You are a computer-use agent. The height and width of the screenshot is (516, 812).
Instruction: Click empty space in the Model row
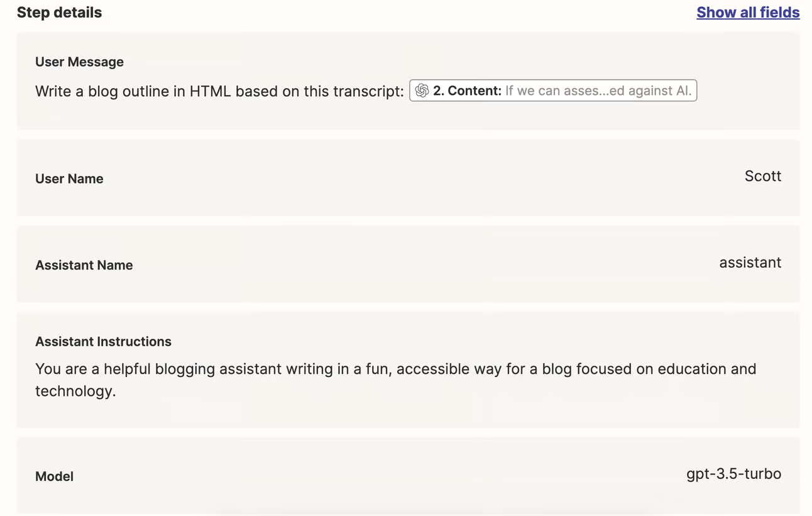point(377,476)
